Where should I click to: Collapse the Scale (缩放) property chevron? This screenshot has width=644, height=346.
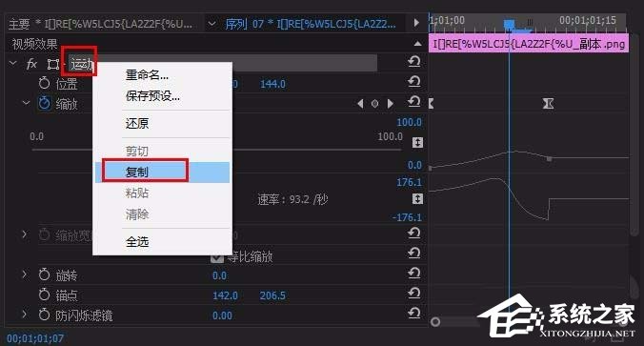(26, 103)
